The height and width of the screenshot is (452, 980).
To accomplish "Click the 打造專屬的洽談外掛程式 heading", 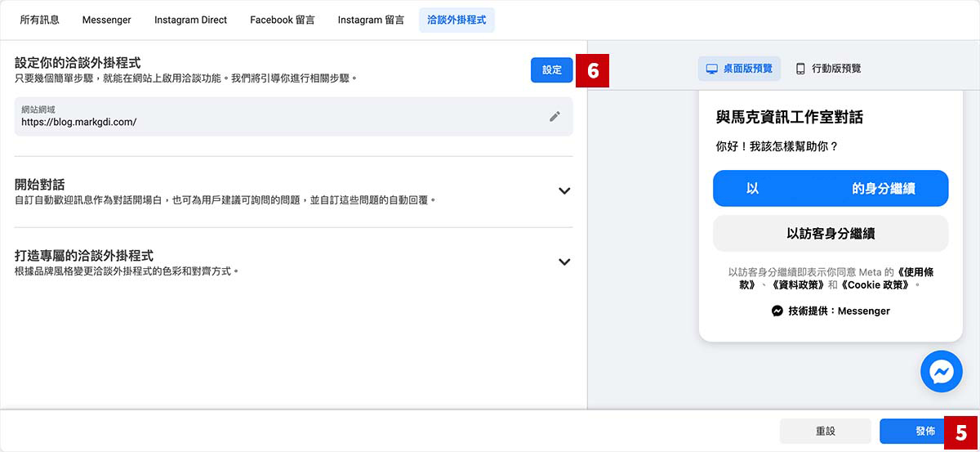I will coord(84,255).
